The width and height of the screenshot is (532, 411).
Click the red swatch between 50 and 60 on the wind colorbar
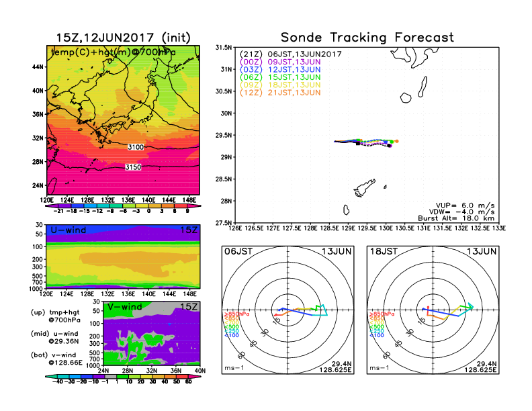pyautogui.click(x=182, y=376)
